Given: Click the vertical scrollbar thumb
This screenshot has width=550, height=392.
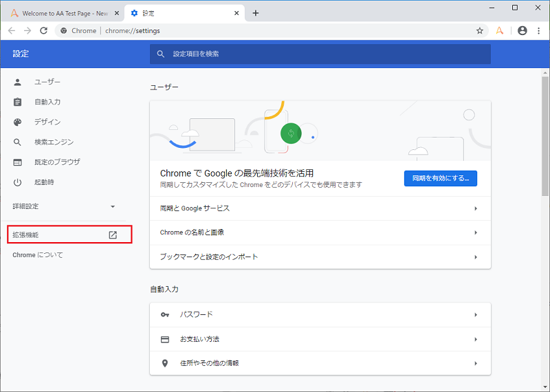Looking at the screenshot, I should 544,136.
